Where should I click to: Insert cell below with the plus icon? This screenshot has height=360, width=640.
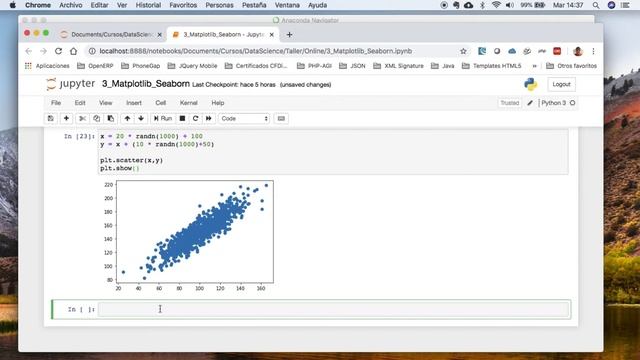point(66,118)
